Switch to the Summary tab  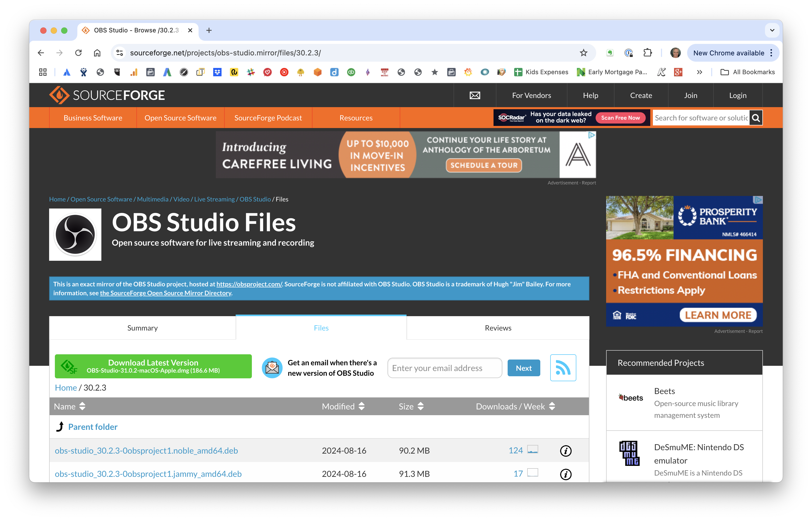[142, 328]
